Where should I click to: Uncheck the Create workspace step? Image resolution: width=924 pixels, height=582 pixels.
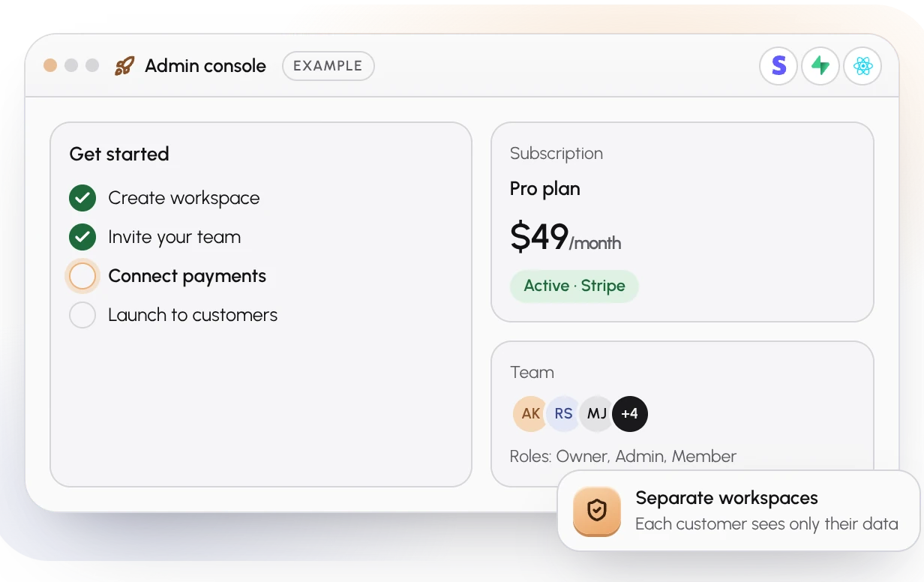point(82,198)
